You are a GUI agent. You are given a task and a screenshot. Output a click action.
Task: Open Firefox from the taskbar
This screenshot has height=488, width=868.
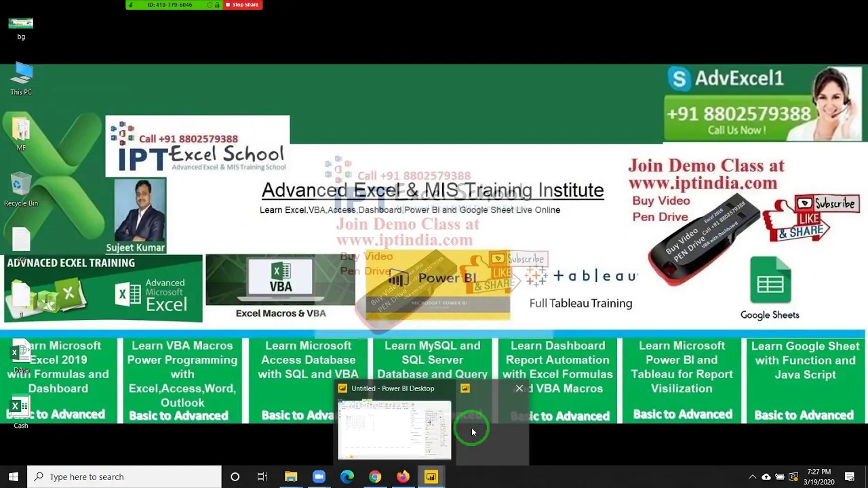(x=403, y=476)
